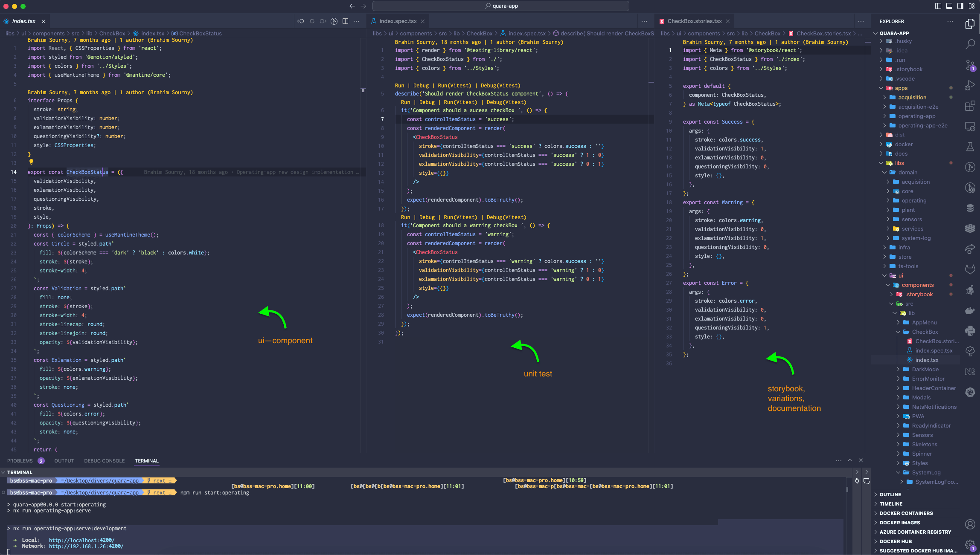Image resolution: width=980 pixels, height=555 pixels.
Task: Open Run and Debug view
Action: click(x=970, y=85)
